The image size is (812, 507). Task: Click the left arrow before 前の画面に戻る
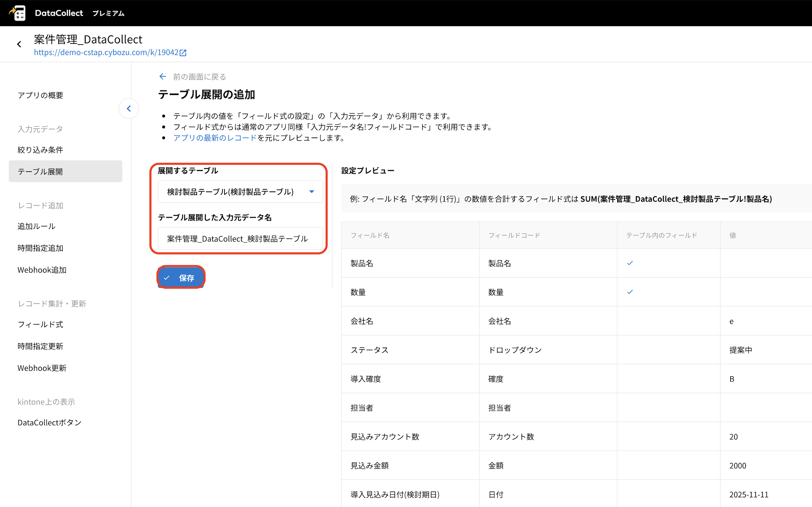click(x=163, y=77)
